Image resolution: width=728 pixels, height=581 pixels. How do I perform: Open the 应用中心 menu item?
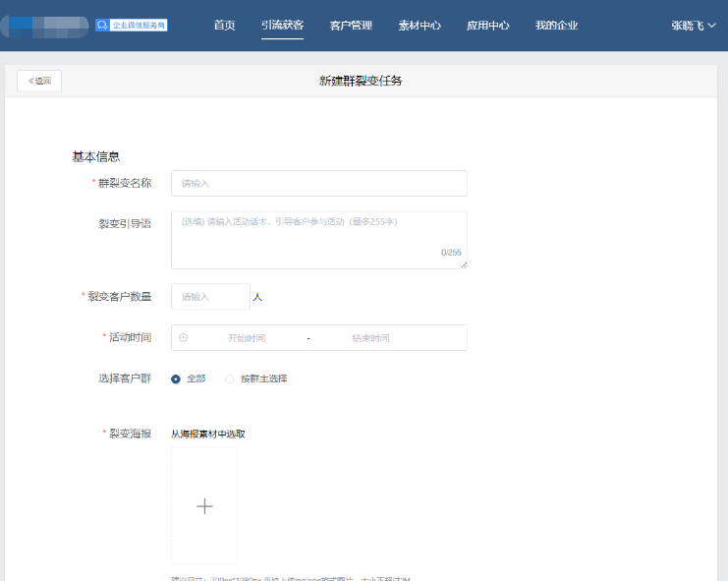(x=487, y=26)
